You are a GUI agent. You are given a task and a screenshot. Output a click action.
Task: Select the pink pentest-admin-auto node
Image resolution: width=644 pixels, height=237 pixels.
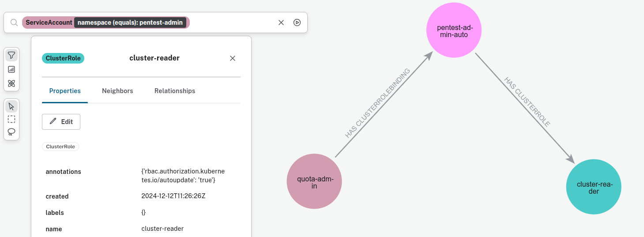453,31
